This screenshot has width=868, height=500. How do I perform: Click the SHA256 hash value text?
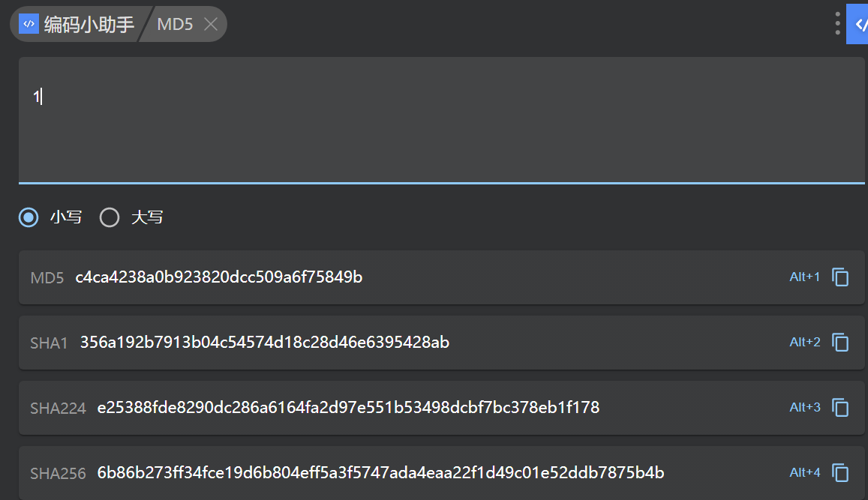tap(380, 473)
